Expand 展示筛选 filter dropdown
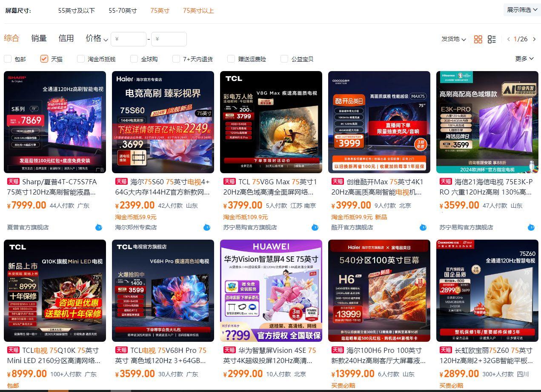 (x=522, y=10)
